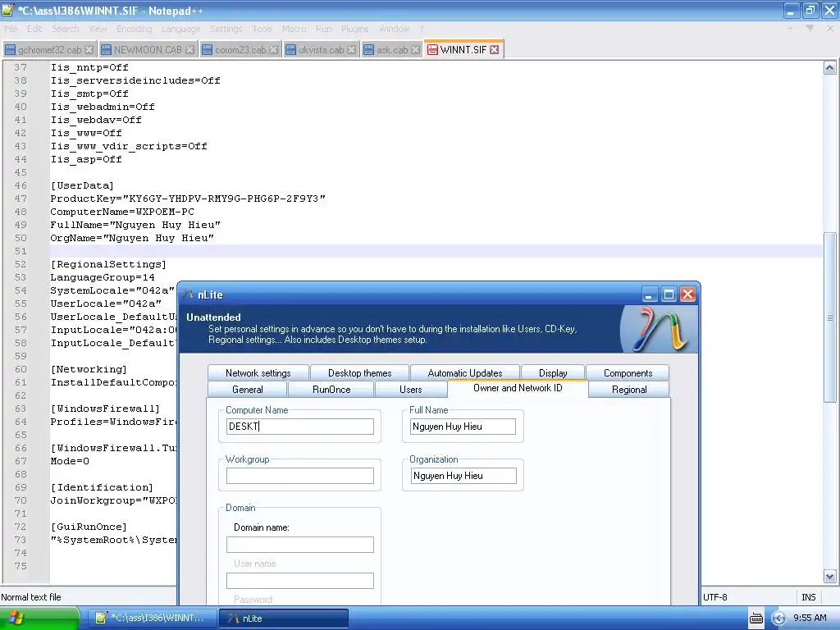Open nLite Network settings tab
The height and width of the screenshot is (630, 840).
pyautogui.click(x=258, y=373)
